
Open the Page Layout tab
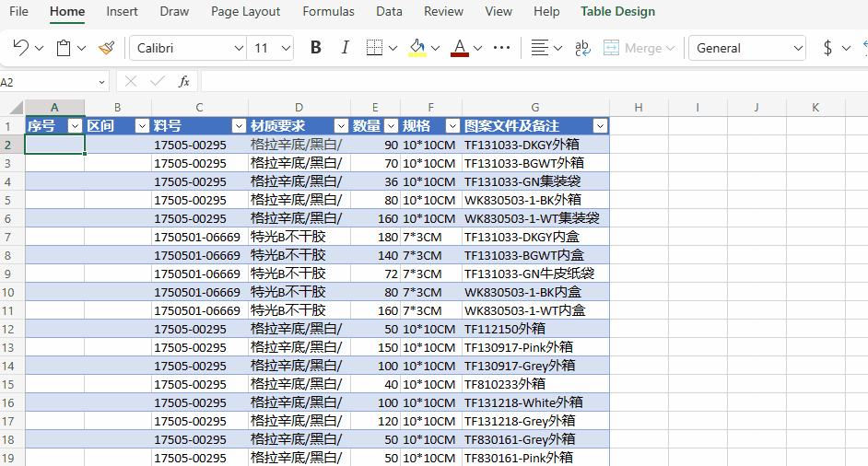tap(246, 12)
